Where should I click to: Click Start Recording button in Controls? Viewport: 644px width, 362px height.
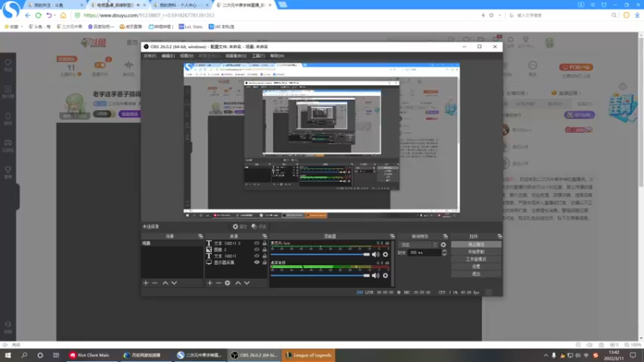(476, 252)
